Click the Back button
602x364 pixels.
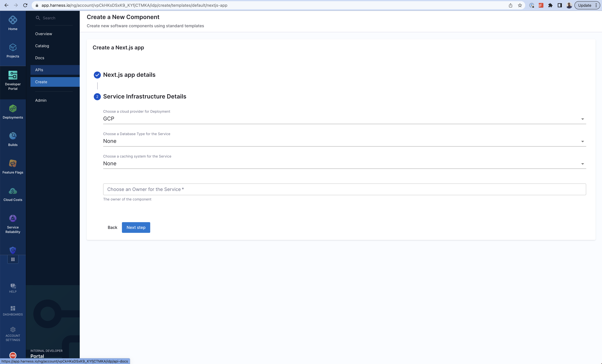(x=112, y=227)
